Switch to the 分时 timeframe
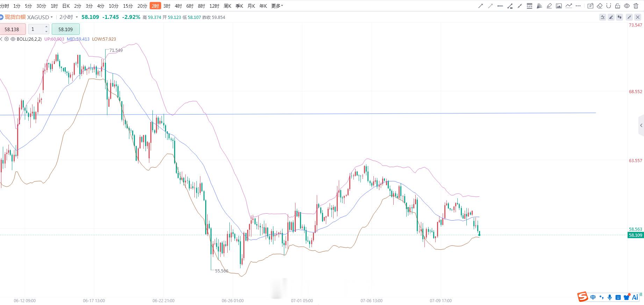644x305 pixels. [x=5, y=6]
